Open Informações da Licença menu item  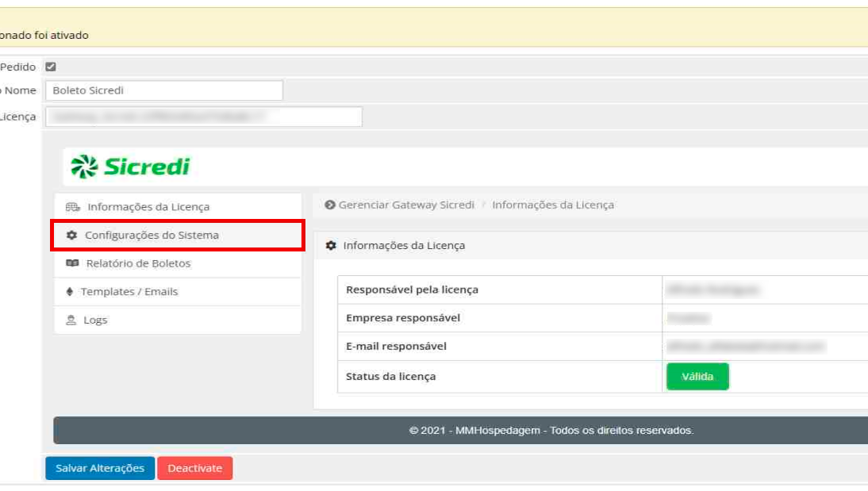178,207
